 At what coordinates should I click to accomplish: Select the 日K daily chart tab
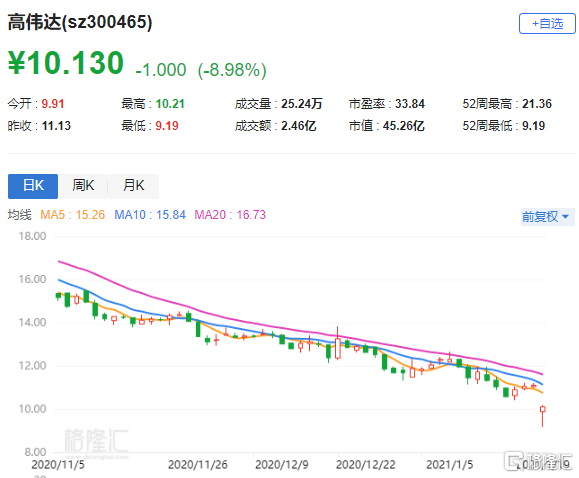[33, 186]
